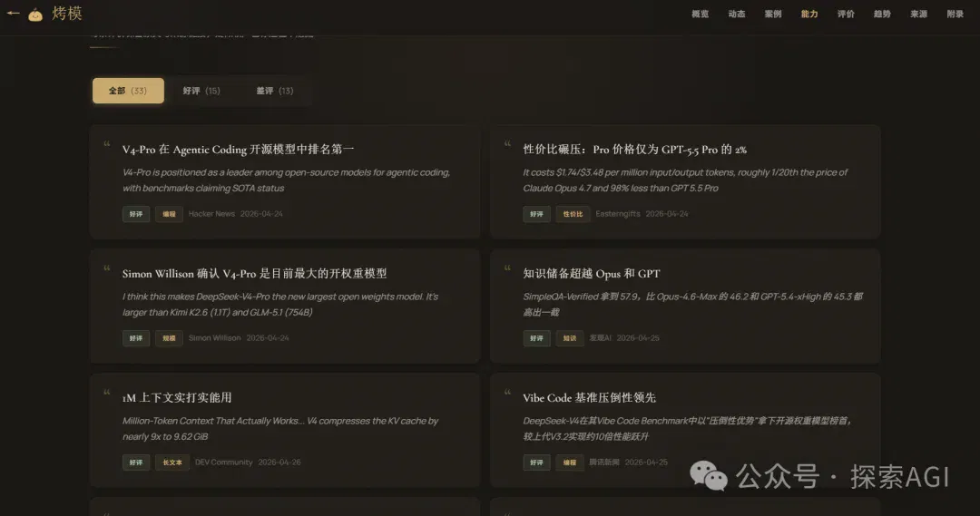
Task: Click the 好评 tag on the Simon Willison card
Action: (135, 338)
